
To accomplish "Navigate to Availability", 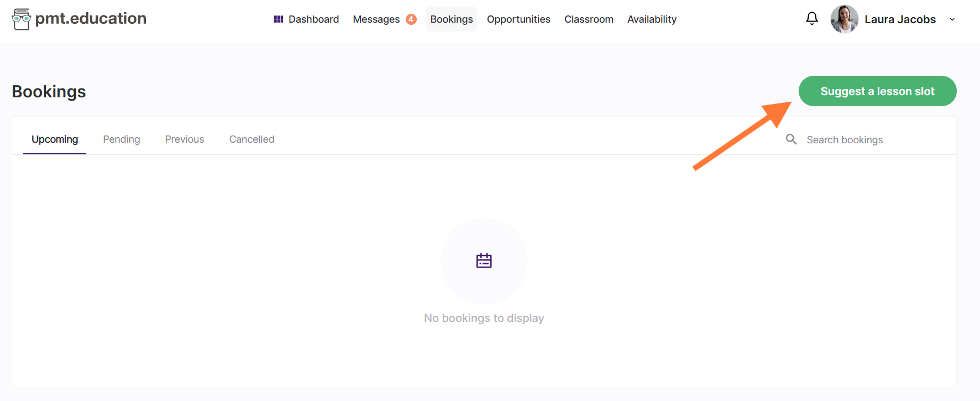I will point(651,19).
